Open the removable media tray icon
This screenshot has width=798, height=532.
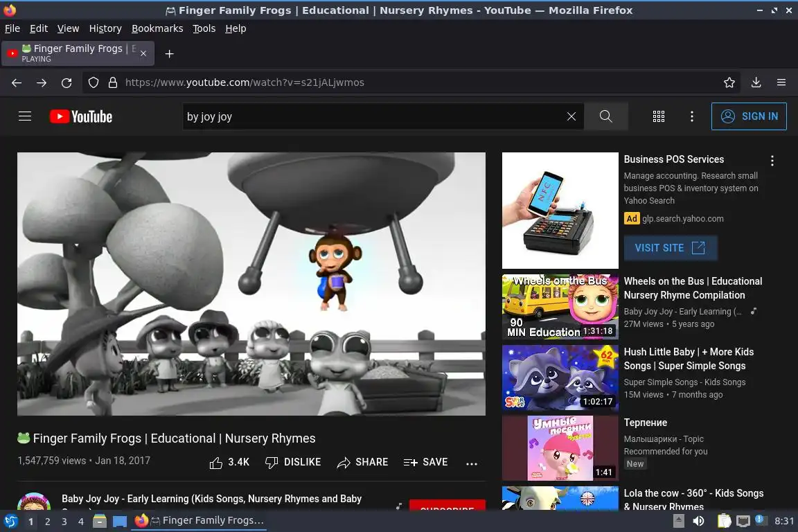pyautogui.click(x=678, y=521)
